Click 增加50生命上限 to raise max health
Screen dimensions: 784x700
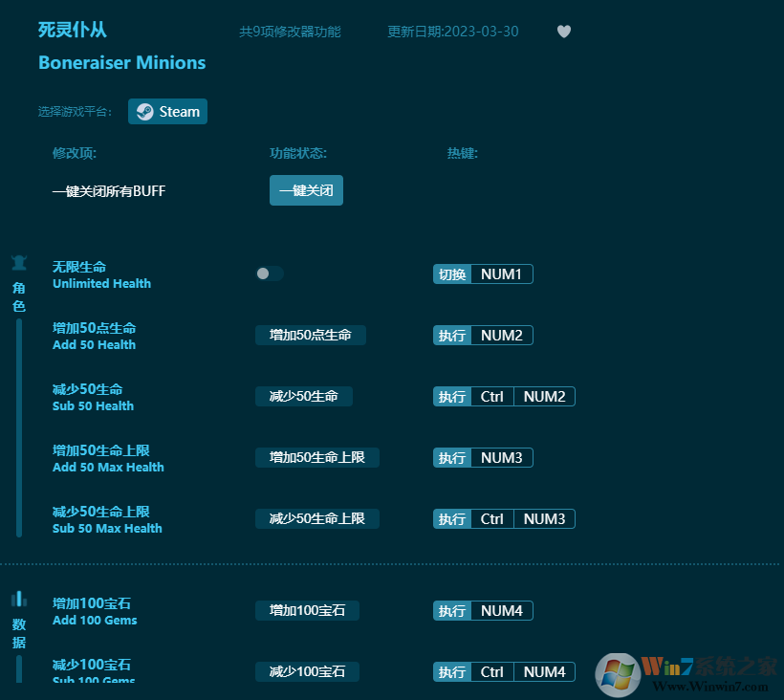pyautogui.click(x=316, y=457)
